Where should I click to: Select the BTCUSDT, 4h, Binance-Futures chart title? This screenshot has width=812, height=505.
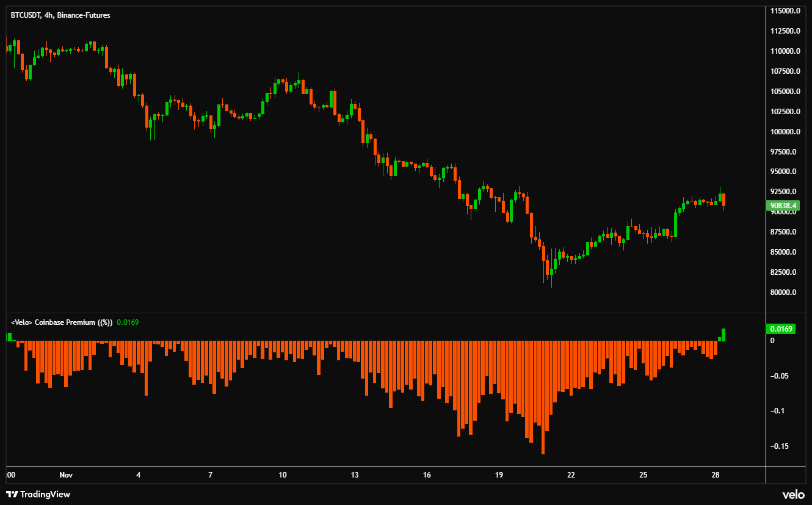coord(60,15)
